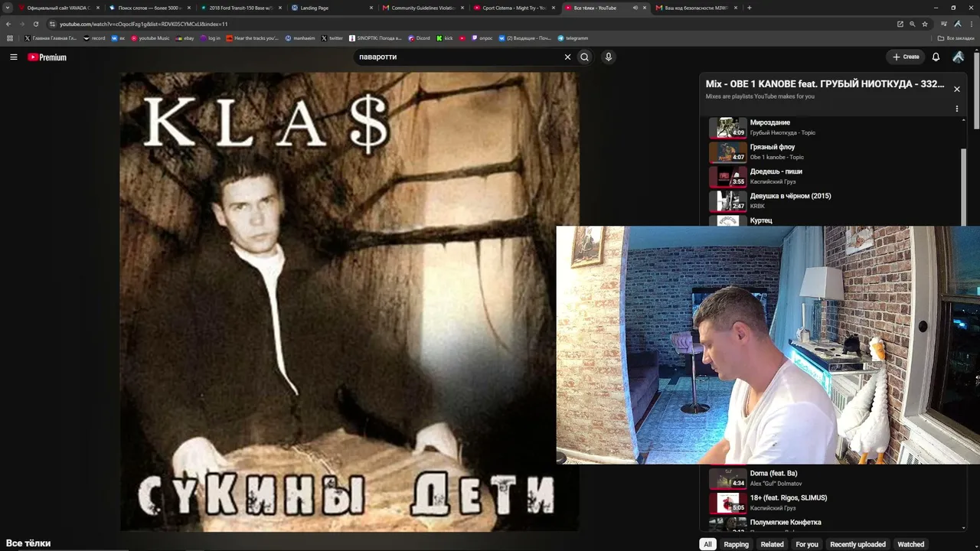Open the 'record' bookmark
Image resolution: width=980 pixels, height=551 pixels.
[94, 37]
